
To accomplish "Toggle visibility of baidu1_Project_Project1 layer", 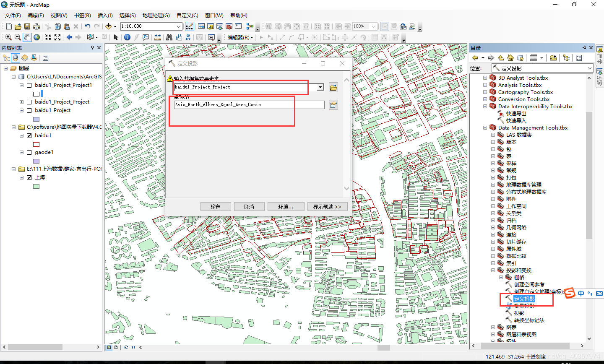I will click(x=29, y=85).
